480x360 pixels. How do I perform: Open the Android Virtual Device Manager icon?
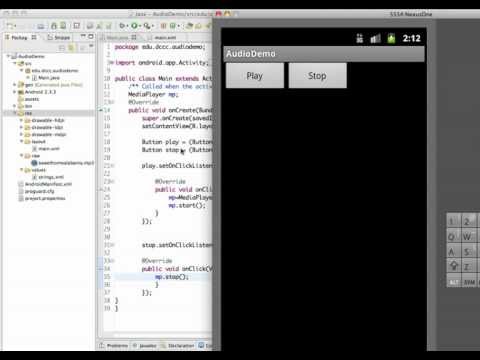click(63, 26)
